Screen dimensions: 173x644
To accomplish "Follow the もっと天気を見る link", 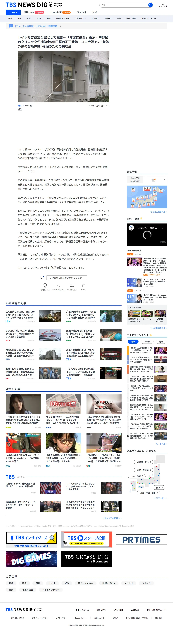I will [x=159, y=212].
